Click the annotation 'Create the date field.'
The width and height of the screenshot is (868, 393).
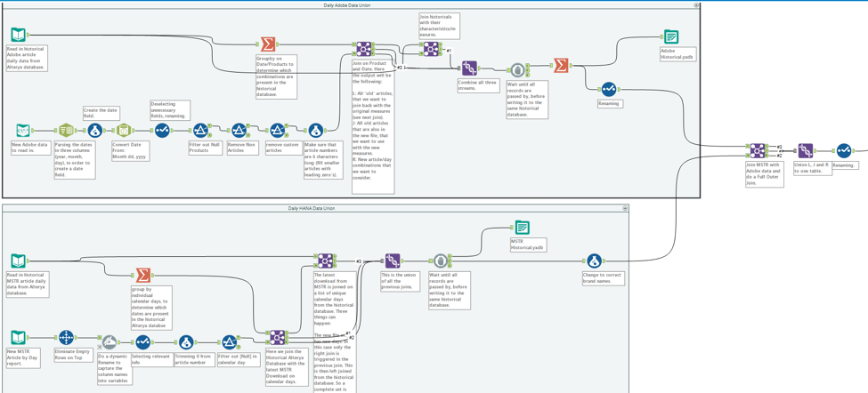(x=101, y=113)
